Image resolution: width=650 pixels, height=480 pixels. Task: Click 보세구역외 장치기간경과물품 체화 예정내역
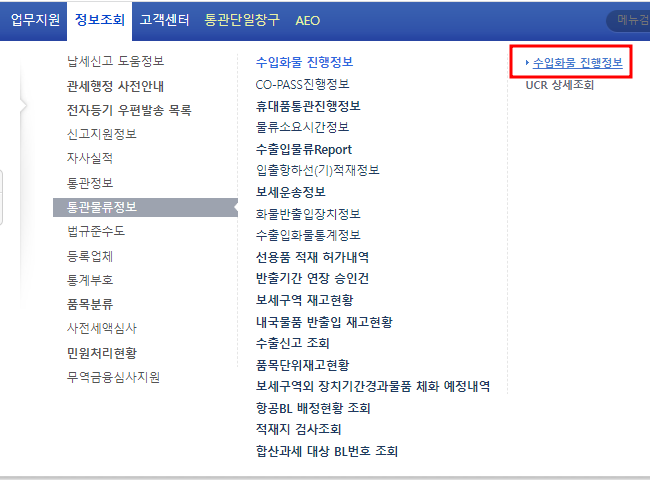click(x=373, y=386)
